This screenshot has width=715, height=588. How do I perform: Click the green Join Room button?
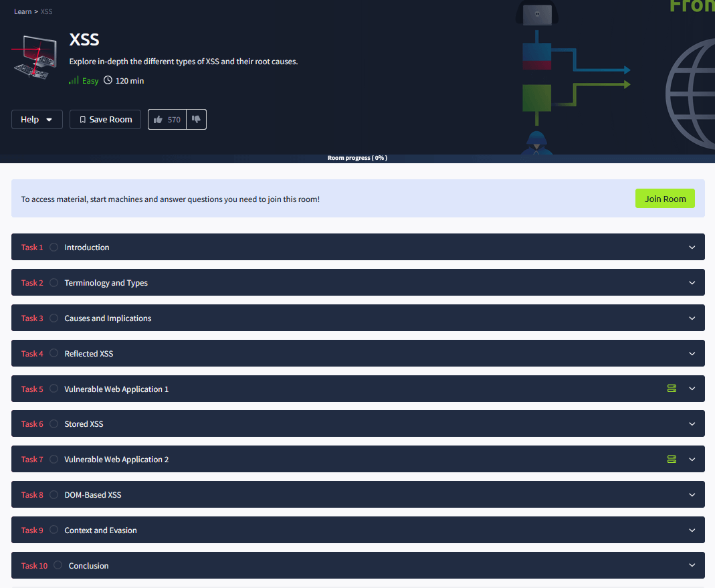[665, 199]
